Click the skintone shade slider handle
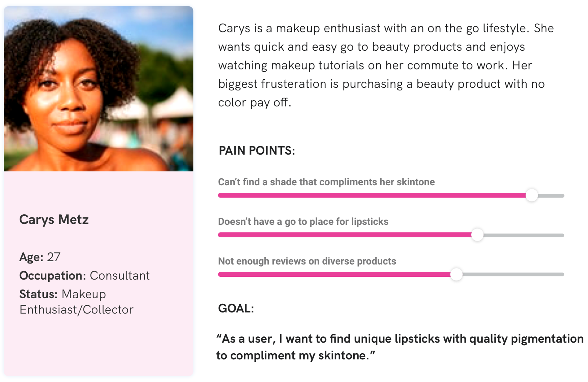588x382 pixels. [531, 195]
